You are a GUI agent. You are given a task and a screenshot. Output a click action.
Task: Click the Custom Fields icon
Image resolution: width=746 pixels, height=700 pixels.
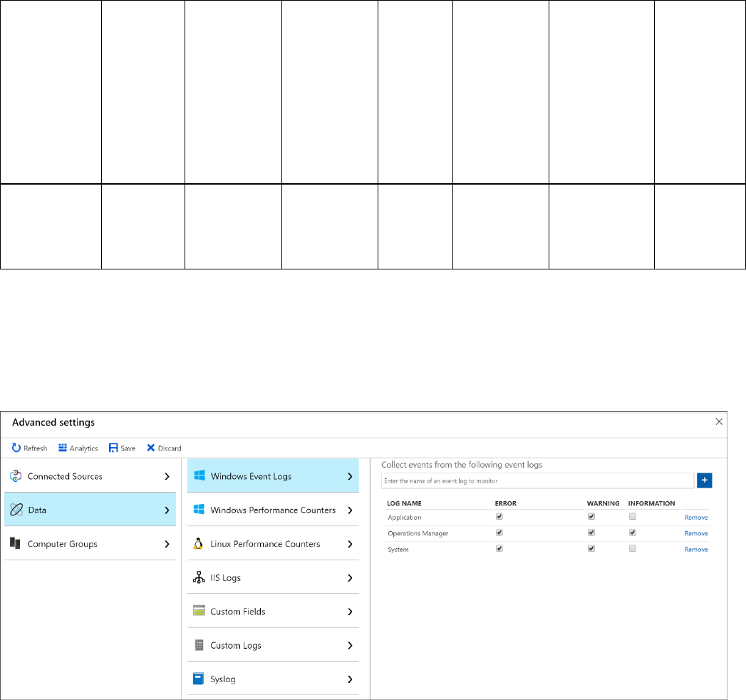click(x=199, y=610)
